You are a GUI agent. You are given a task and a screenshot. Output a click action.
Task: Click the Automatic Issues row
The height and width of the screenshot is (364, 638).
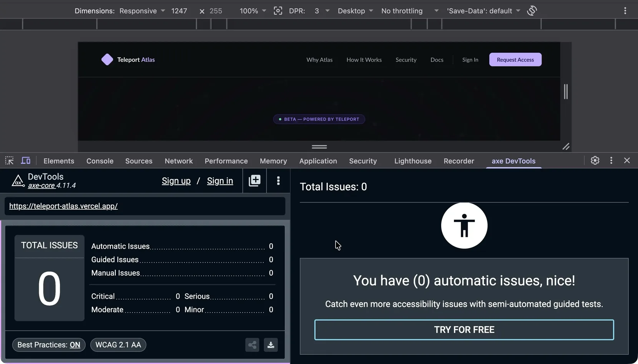tap(182, 246)
